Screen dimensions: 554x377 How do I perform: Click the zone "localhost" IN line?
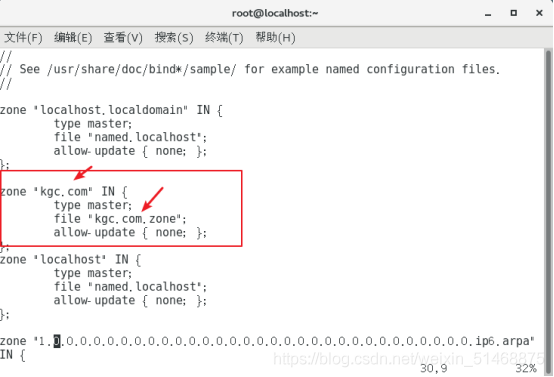(x=70, y=259)
